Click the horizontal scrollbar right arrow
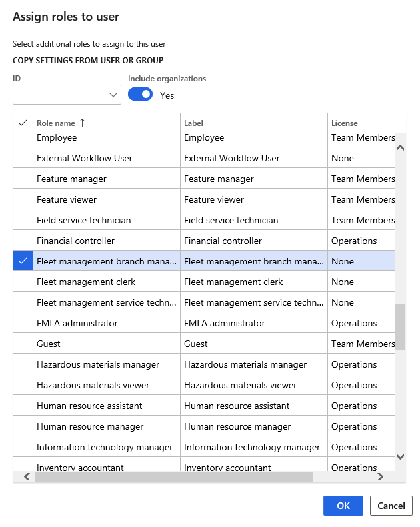Screen dimensions: 420x527 380,476
